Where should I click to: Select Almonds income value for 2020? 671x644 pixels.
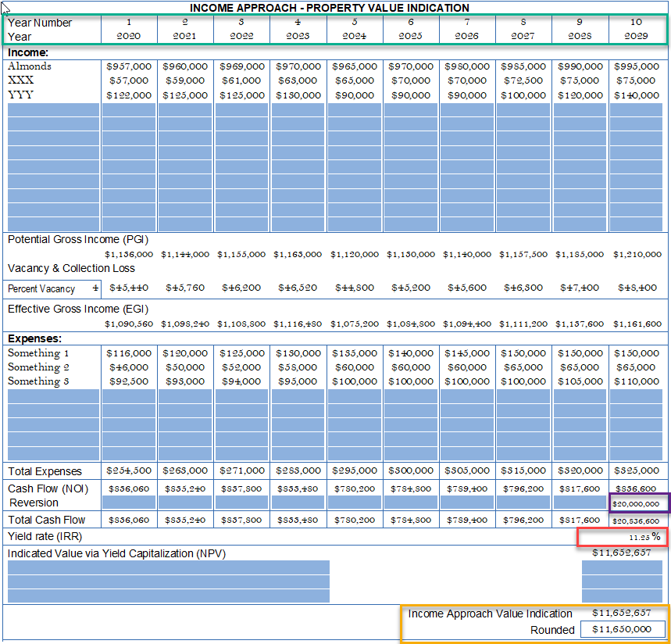pyautogui.click(x=129, y=66)
